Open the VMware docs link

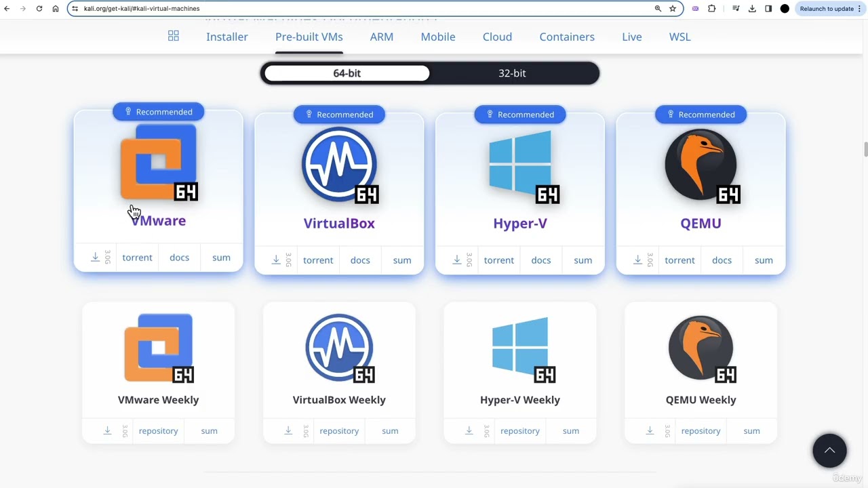point(179,258)
